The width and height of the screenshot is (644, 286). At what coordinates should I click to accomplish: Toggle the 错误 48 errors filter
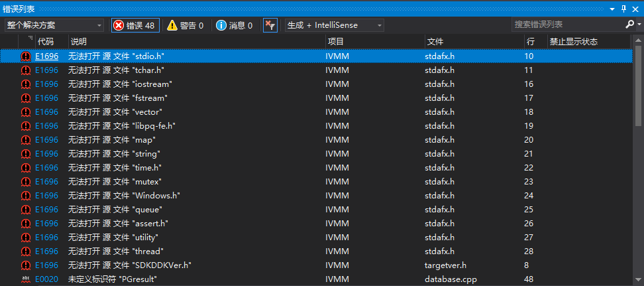(135, 25)
